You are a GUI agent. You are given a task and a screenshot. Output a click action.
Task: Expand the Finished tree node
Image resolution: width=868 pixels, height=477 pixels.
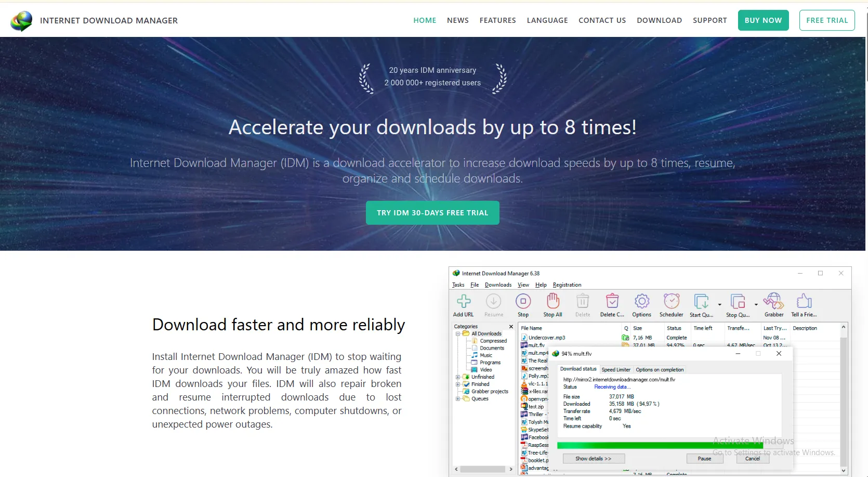458,384
